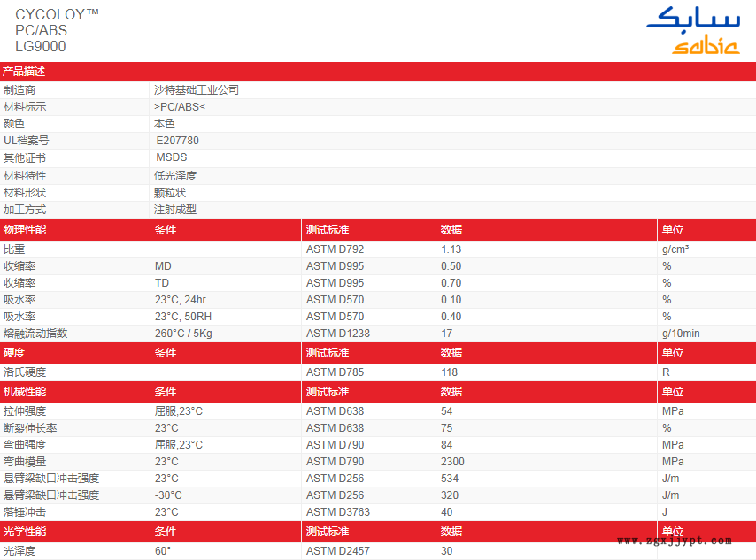The width and height of the screenshot is (756, 560).
Task: Select gloss value 30
Action: point(446,551)
